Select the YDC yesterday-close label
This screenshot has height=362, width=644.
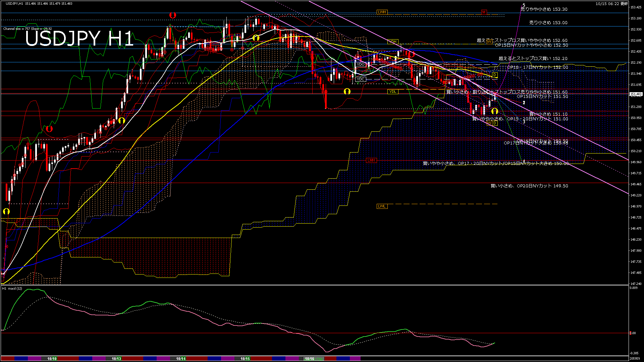point(360,79)
